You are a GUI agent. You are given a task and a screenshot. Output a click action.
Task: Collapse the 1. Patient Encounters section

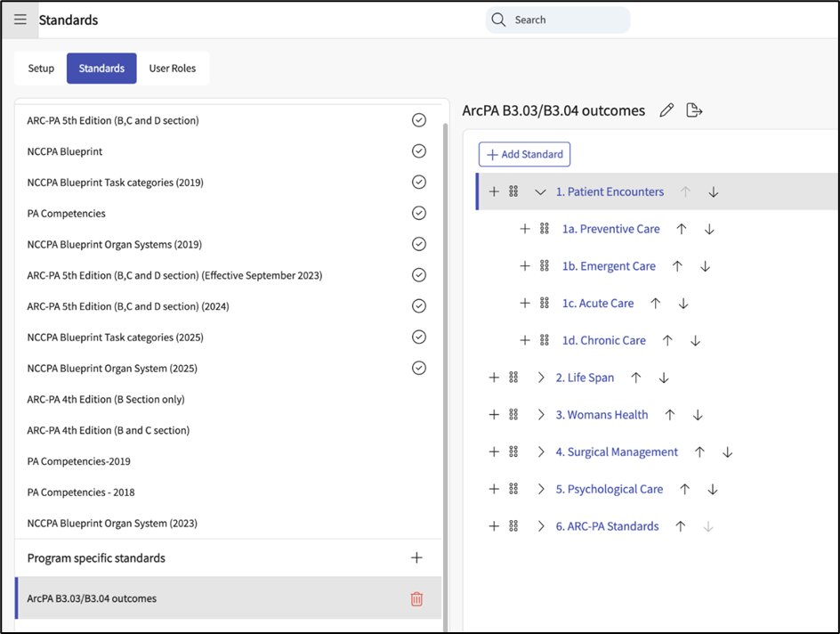click(x=540, y=191)
